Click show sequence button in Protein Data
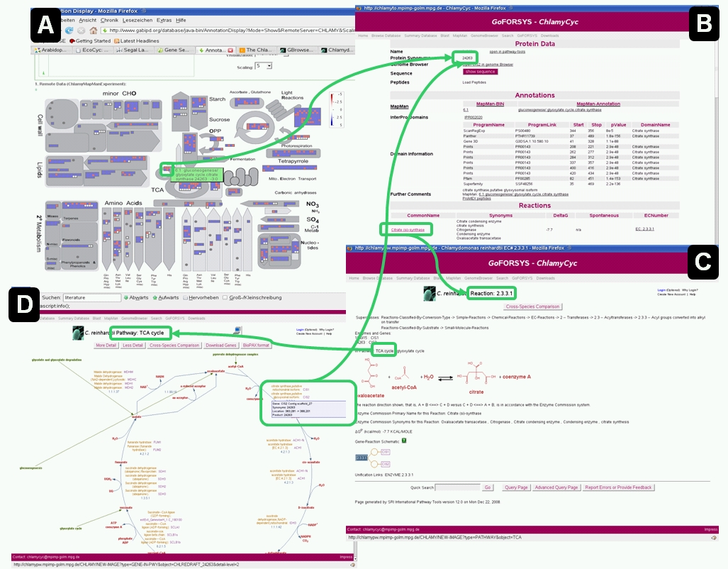Image resolution: width=728 pixels, height=569 pixels. click(x=480, y=72)
